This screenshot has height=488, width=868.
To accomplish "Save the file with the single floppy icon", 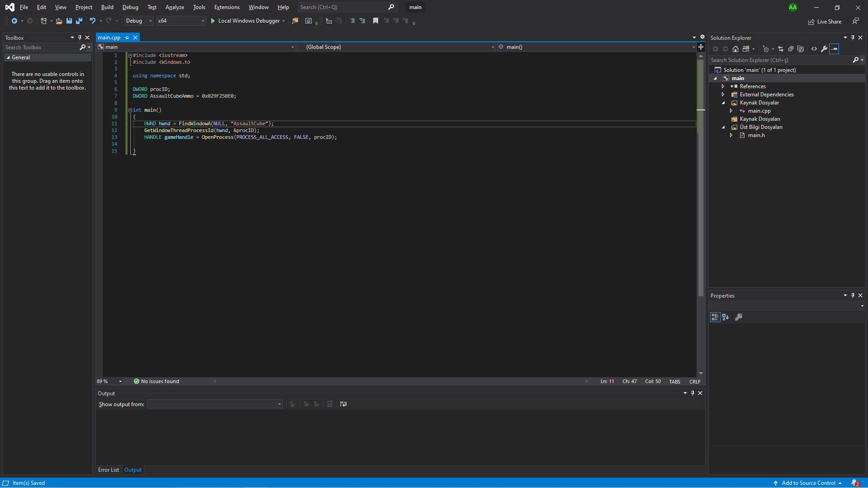I will (x=69, y=21).
